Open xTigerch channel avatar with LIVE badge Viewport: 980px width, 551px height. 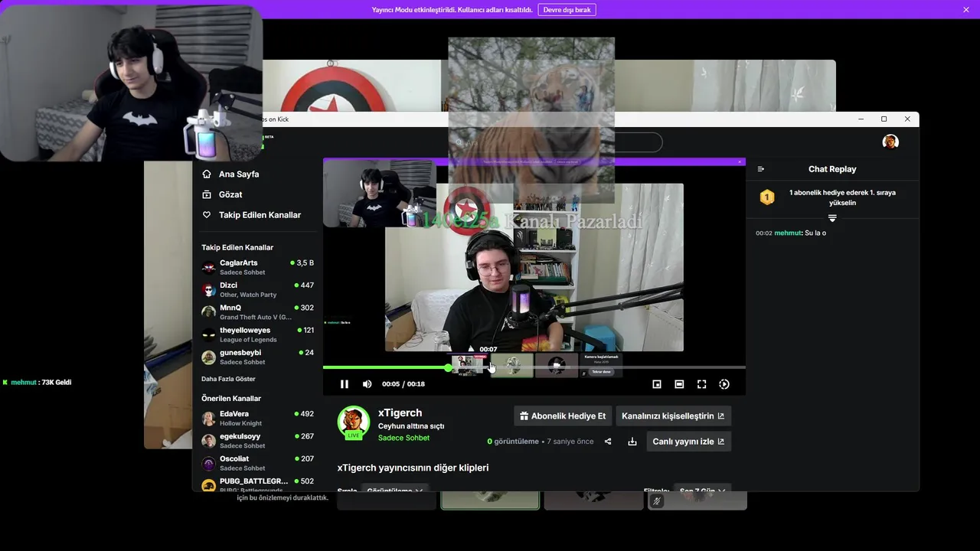(x=354, y=422)
